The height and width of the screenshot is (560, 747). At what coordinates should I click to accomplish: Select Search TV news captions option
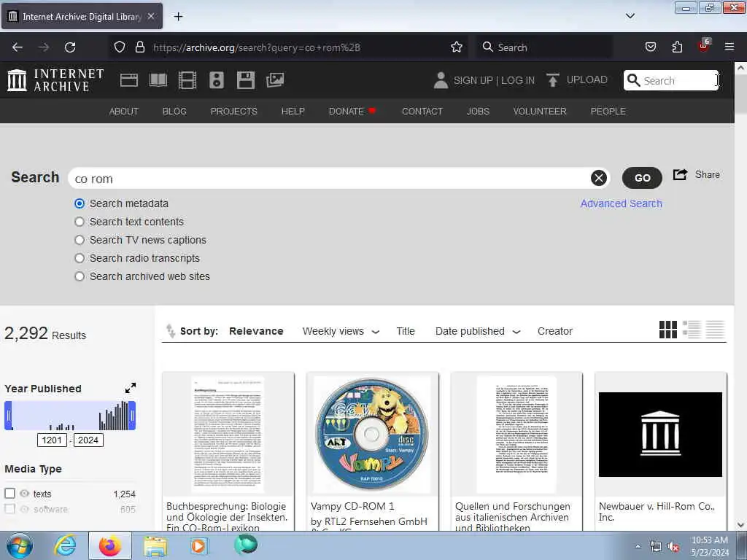pos(80,239)
